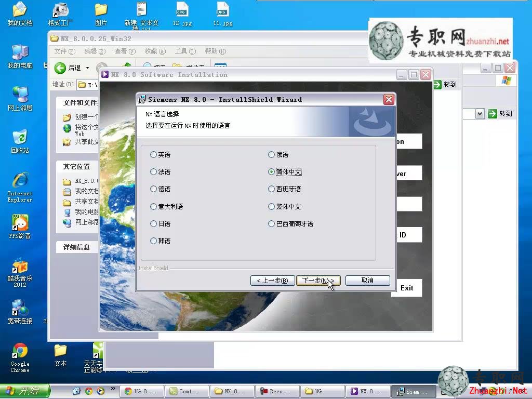Click 我的文档 under 其它位置 in explorer sidebar
The width and height of the screenshot is (532, 399).
click(82, 191)
